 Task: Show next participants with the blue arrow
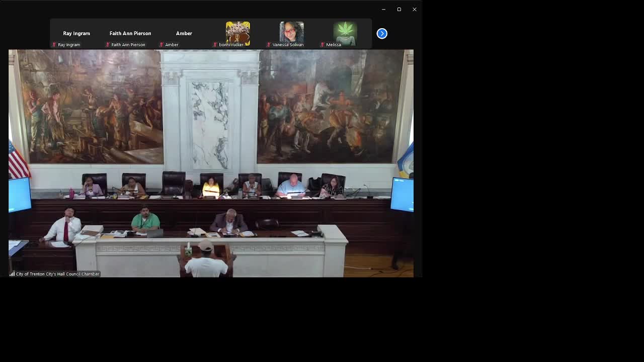382,34
